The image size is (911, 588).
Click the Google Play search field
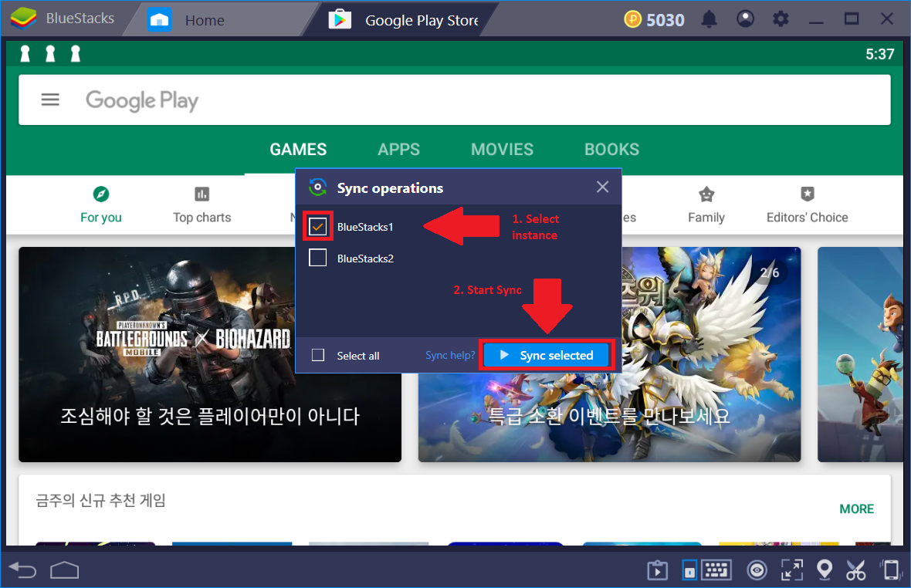(454, 100)
